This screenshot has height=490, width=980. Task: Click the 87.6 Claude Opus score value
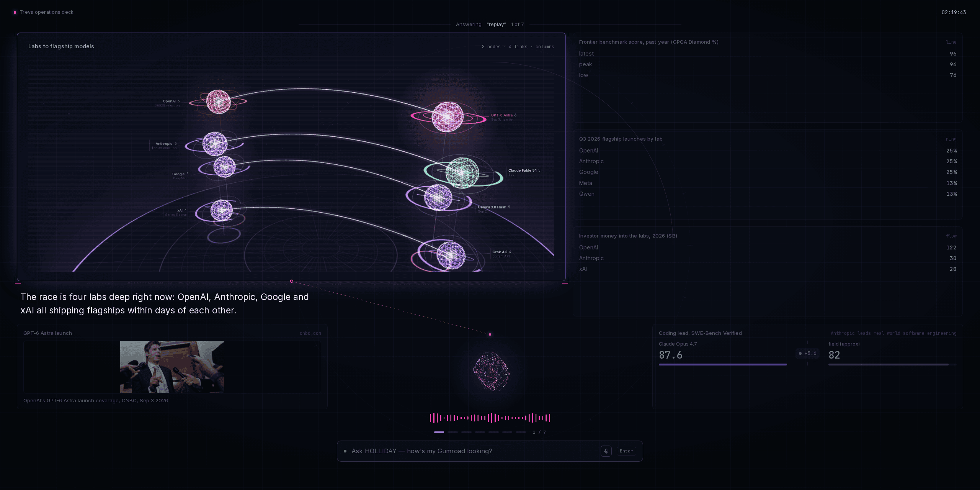pyautogui.click(x=671, y=355)
